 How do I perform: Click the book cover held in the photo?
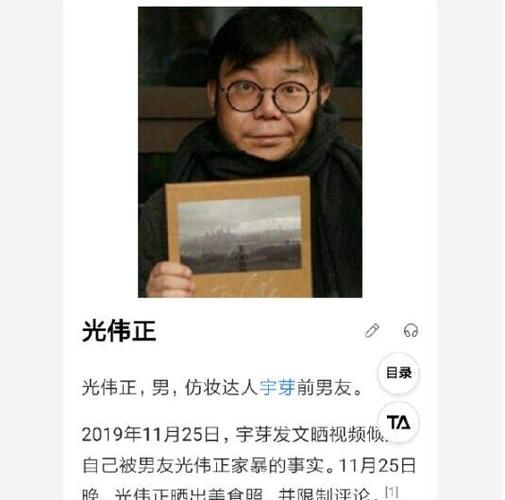(239, 237)
